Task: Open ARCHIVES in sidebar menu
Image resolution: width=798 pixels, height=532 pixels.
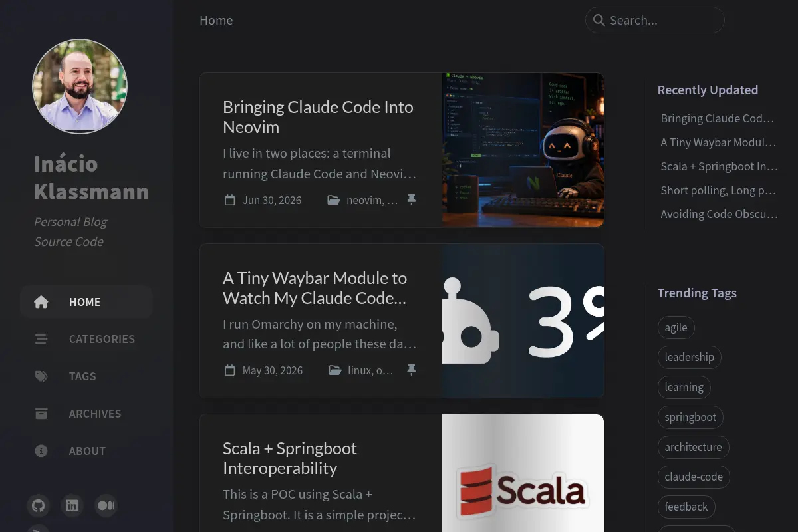Action: [x=86, y=414]
